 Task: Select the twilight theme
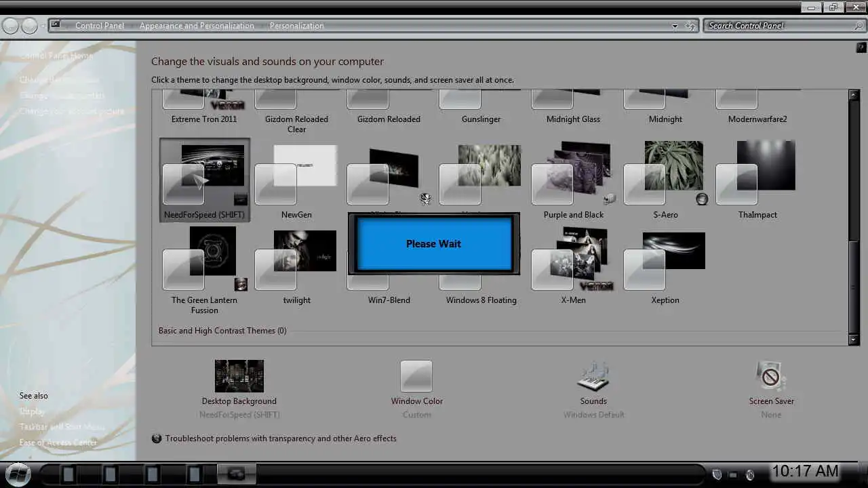tap(296, 266)
